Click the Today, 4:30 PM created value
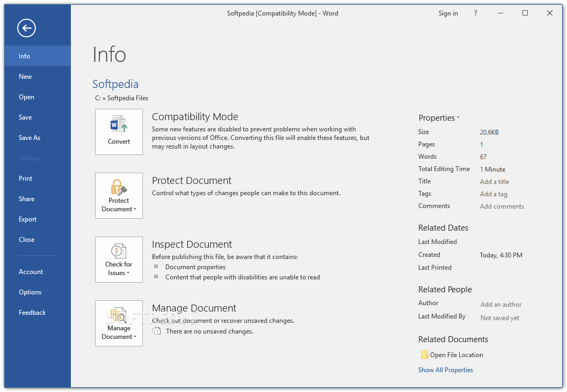This screenshot has width=567, height=392. [x=501, y=255]
